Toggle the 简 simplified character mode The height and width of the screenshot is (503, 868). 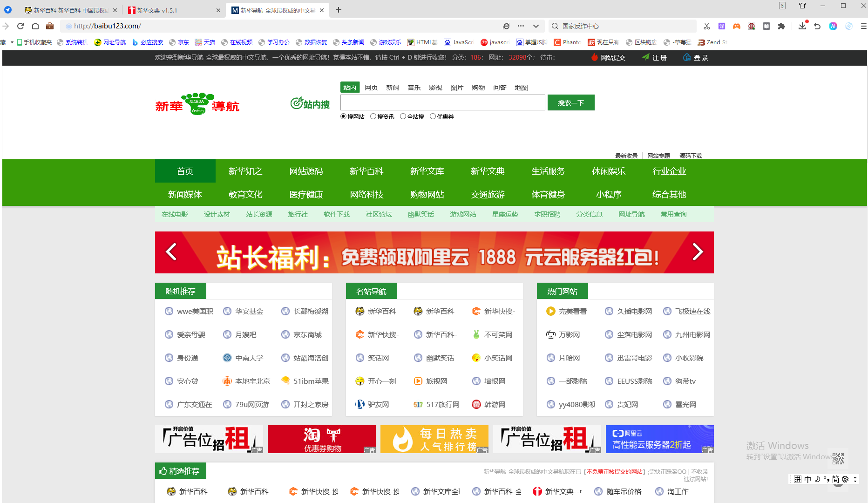835,479
